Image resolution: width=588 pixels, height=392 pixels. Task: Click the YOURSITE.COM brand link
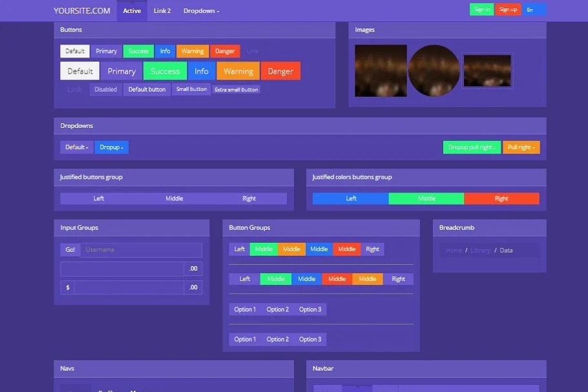pos(82,10)
